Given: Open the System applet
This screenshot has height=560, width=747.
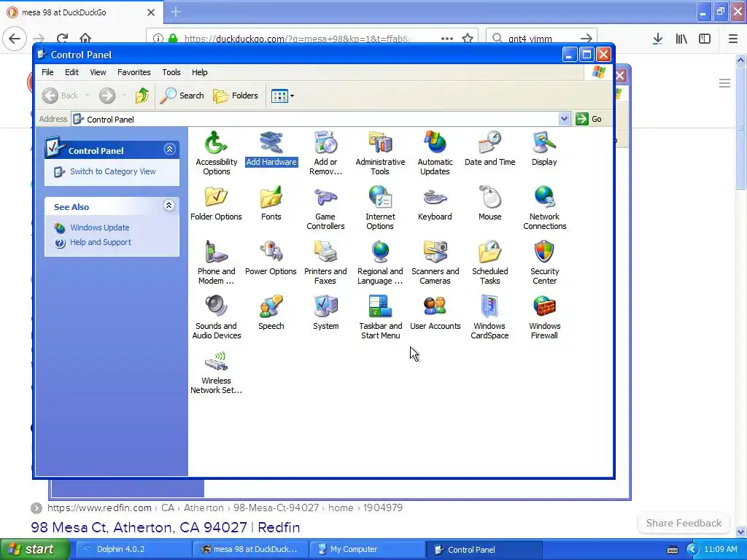Looking at the screenshot, I should pos(325,313).
